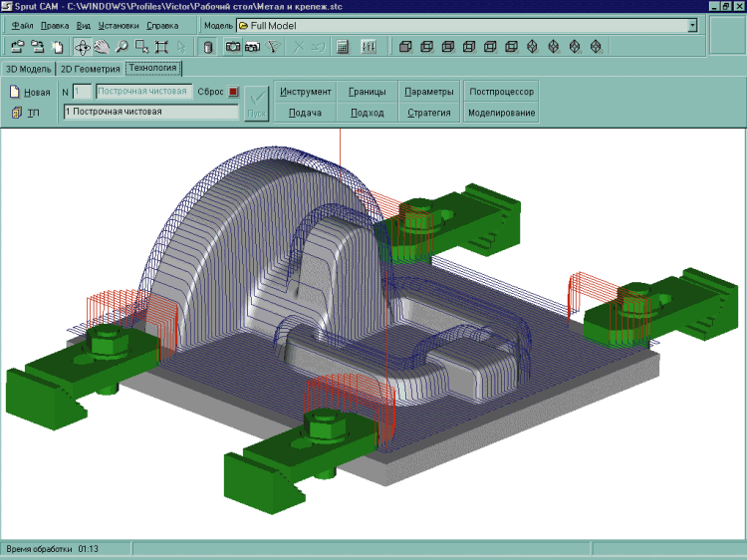
Task: Click the cylinder workpiece icon
Action: tap(206, 47)
